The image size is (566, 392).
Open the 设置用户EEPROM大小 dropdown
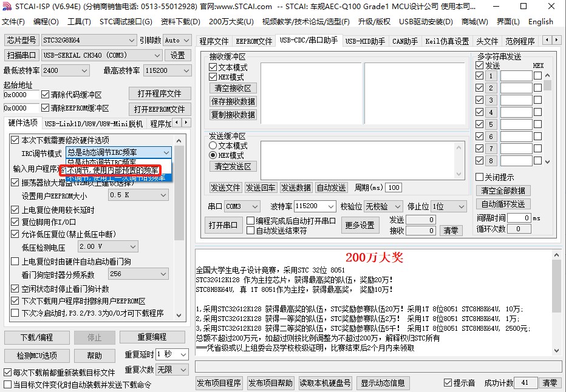(138, 195)
